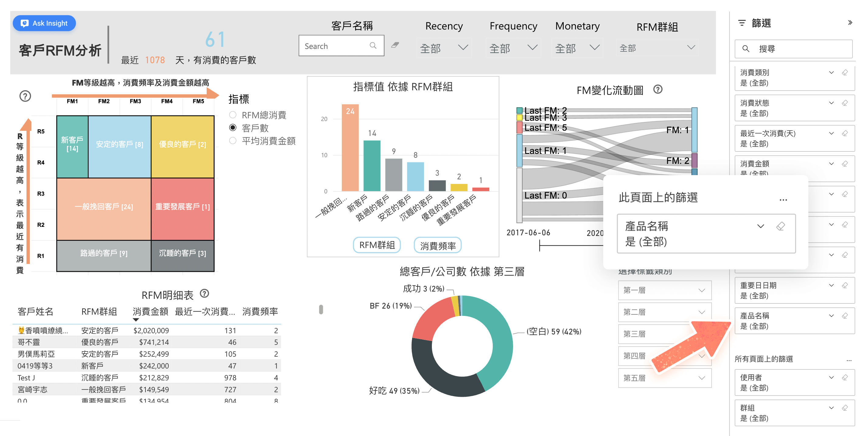Sort table by 消費金額 column header
The height and width of the screenshot is (436, 868).
[150, 312]
